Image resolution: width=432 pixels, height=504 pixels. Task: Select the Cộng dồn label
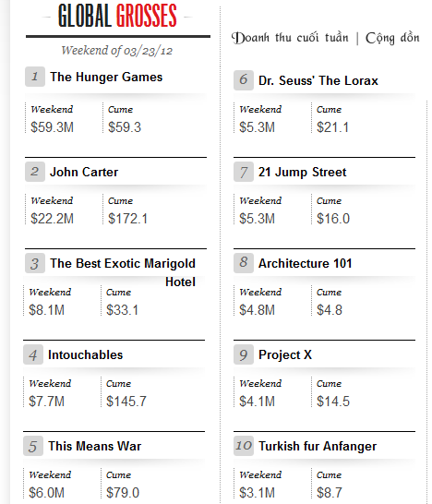point(392,38)
